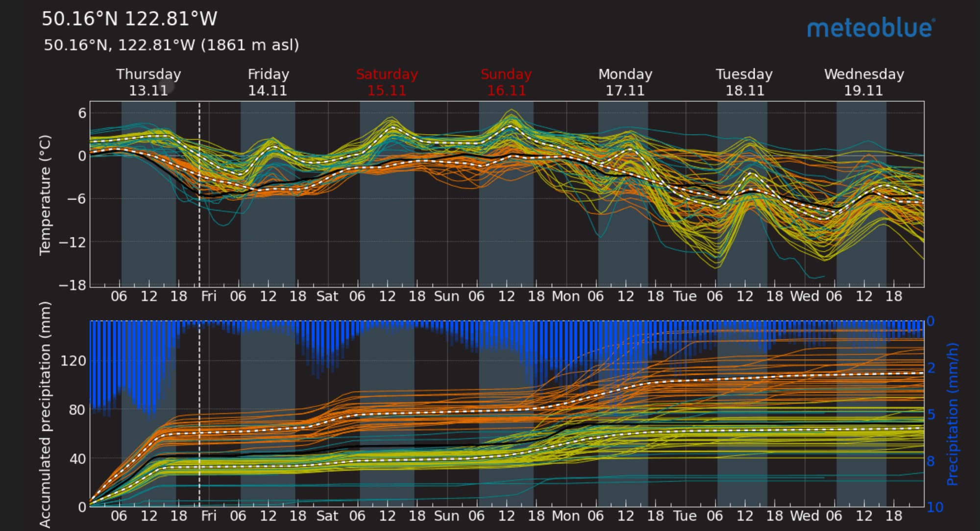The width and height of the screenshot is (980, 531).
Task: Click the Accumulated precipitation (mm) axis label
Action: point(45,414)
